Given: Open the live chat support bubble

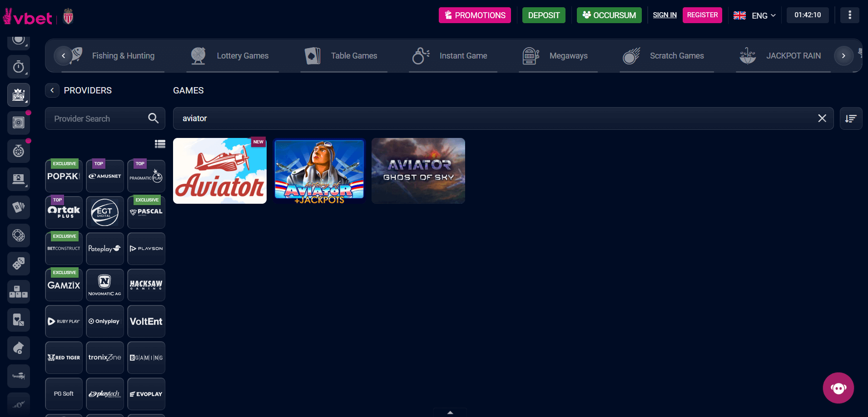Looking at the screenshot, I should (x=838, y=388).
